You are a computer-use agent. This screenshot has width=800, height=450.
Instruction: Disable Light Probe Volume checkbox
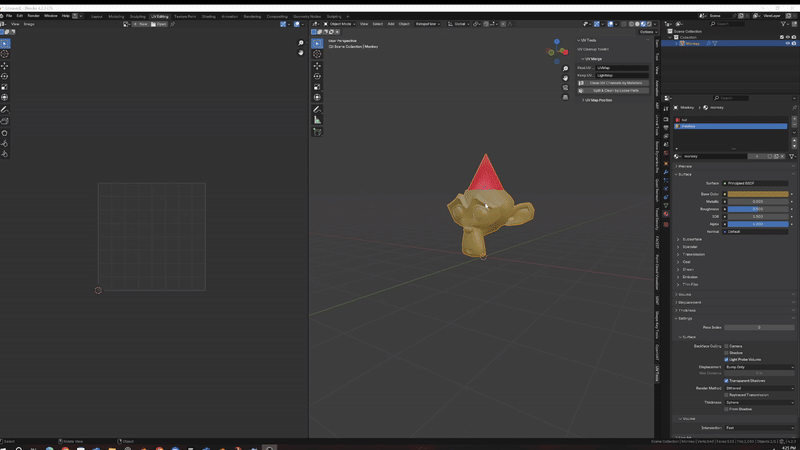pos(726,360)
